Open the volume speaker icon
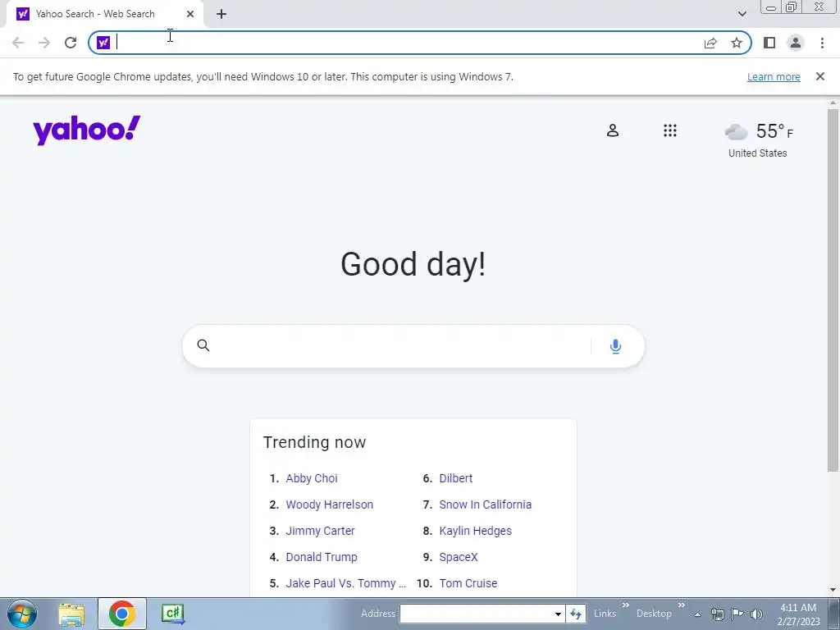 click(756, 614)
